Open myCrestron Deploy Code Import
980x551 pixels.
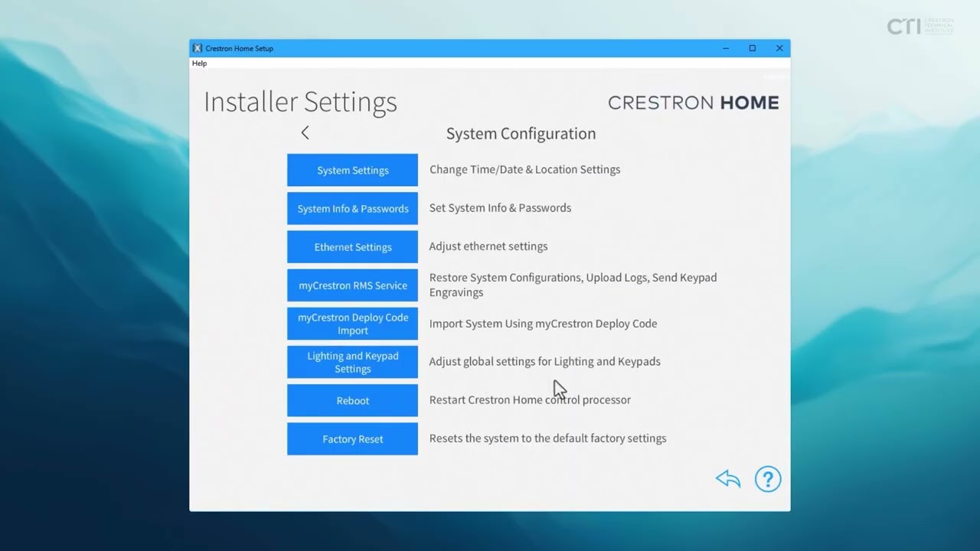point(352,324)
